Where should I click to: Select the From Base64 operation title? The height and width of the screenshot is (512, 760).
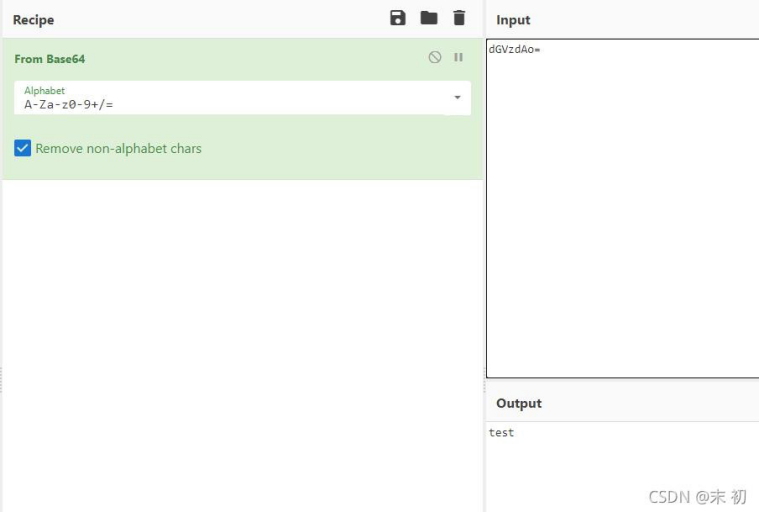49,59
